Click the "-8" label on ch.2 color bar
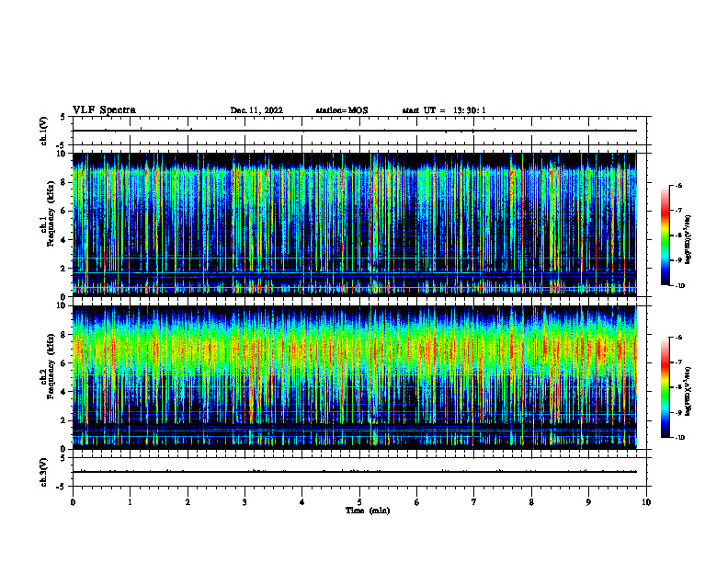Screen dimensions: 728x563 (678, 387)
